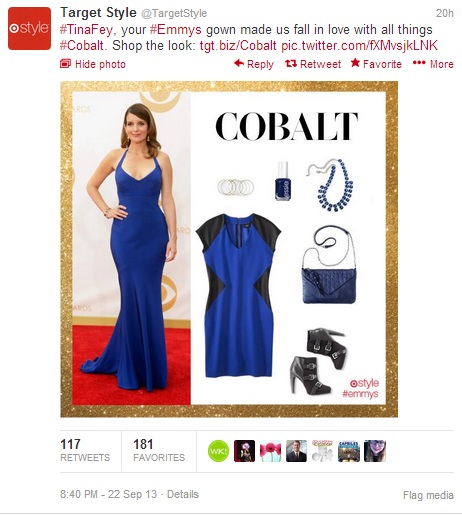Open the More options dots
Image resolution: width=462 pixels, height=515 pixels.
419,63
